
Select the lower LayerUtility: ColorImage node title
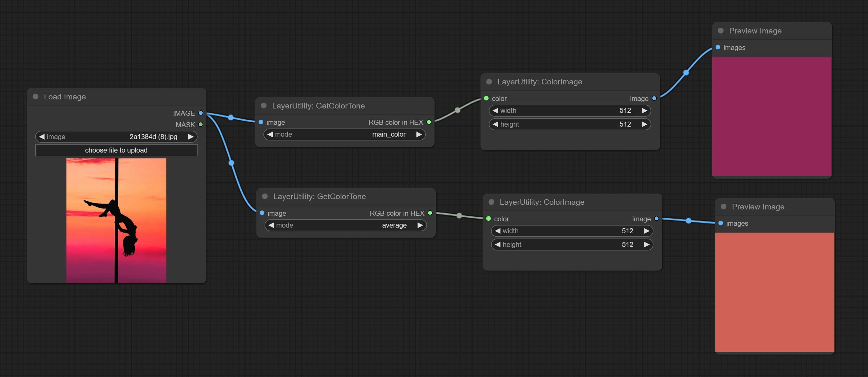[x=541, y=202]
